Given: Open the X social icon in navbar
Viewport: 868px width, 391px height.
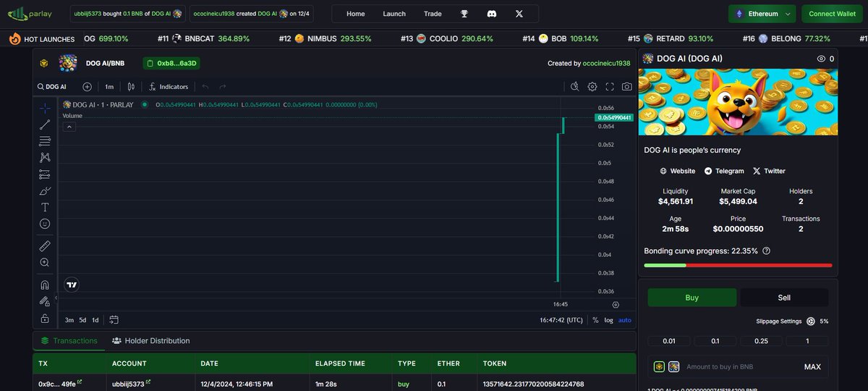Looking at the screenshot, I should pyautogui.click(x=519, y=14).
